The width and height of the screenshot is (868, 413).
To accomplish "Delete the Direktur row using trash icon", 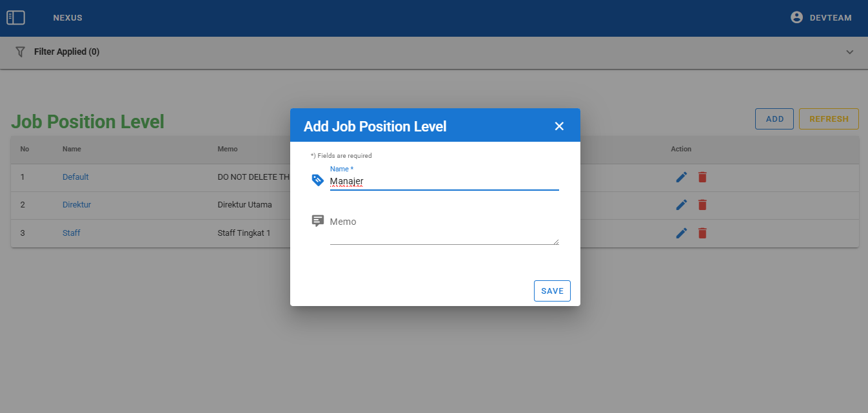I will click(702, 205).
